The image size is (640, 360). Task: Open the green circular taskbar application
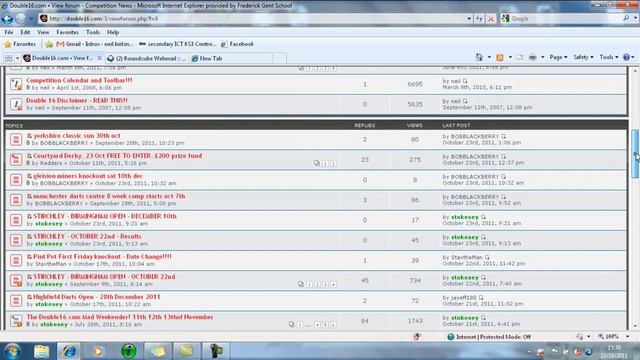[x=129, y=351]
